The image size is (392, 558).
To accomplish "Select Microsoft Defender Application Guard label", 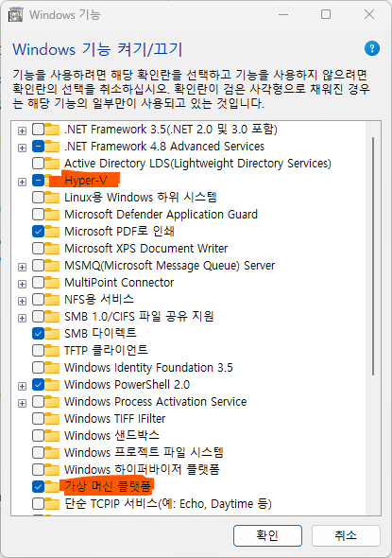I will coord(161,215).
